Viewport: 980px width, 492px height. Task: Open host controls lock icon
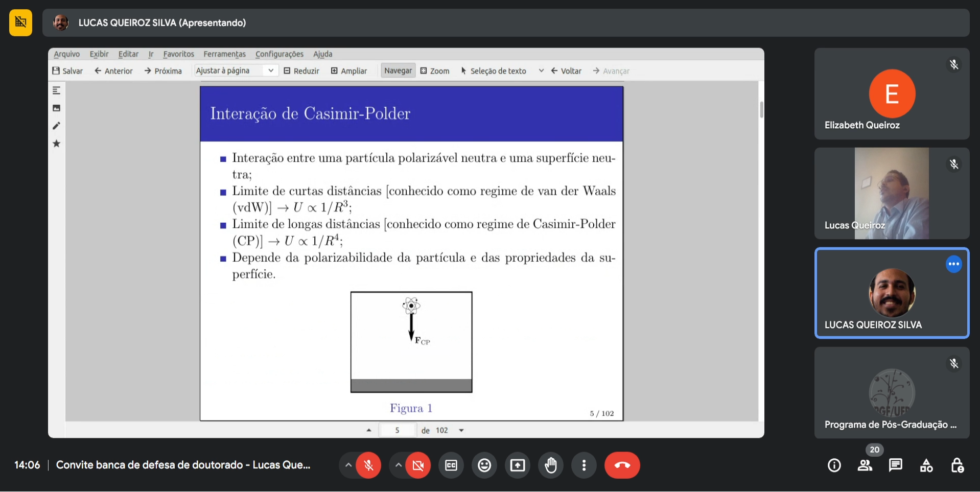tap(957, 465)
